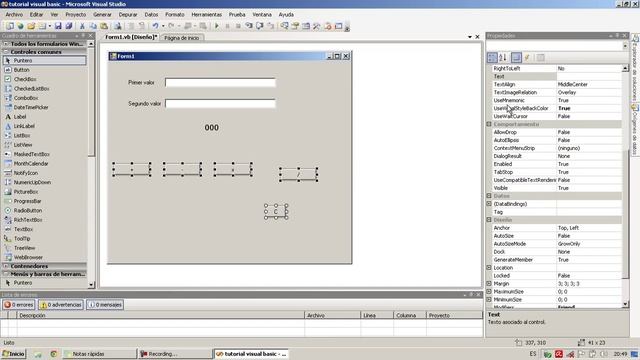The height and width of the screenshot is (360, 640).
Task: Toggle the 0 errores filter
Action: [x=18, y=305]
